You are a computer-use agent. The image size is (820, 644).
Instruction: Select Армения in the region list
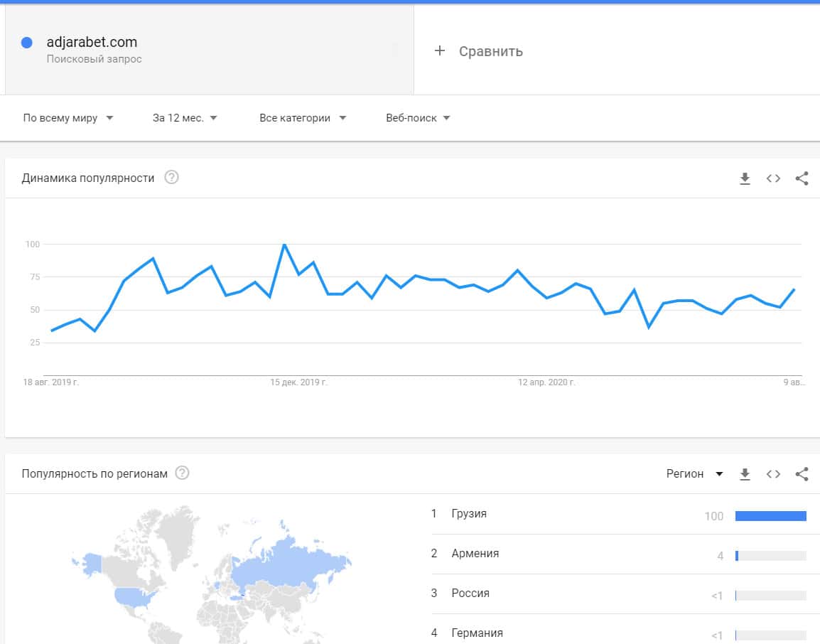[475, 554]
